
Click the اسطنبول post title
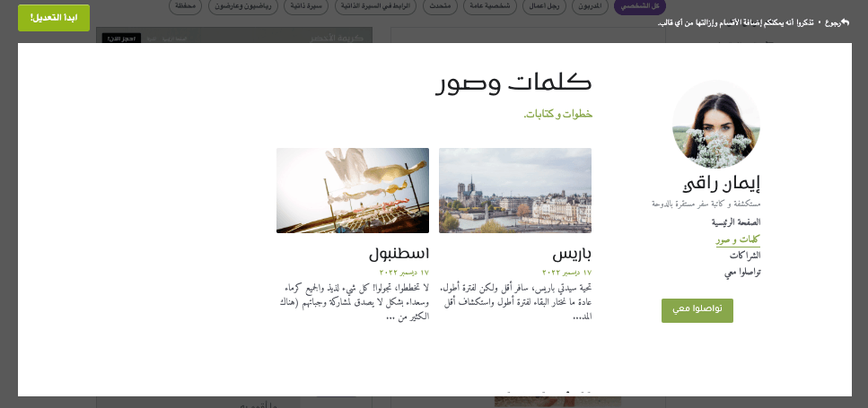(399, 255)
